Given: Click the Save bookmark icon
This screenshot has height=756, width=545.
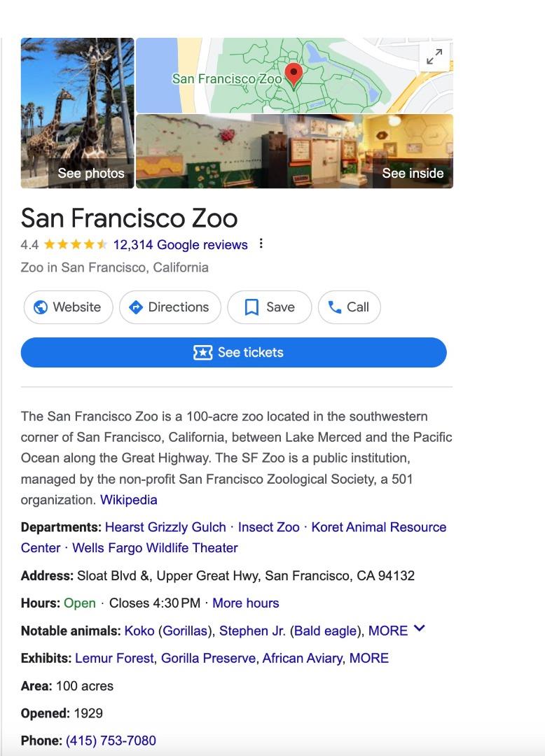Looking at the screenshot, I should [x=251, y=307].
